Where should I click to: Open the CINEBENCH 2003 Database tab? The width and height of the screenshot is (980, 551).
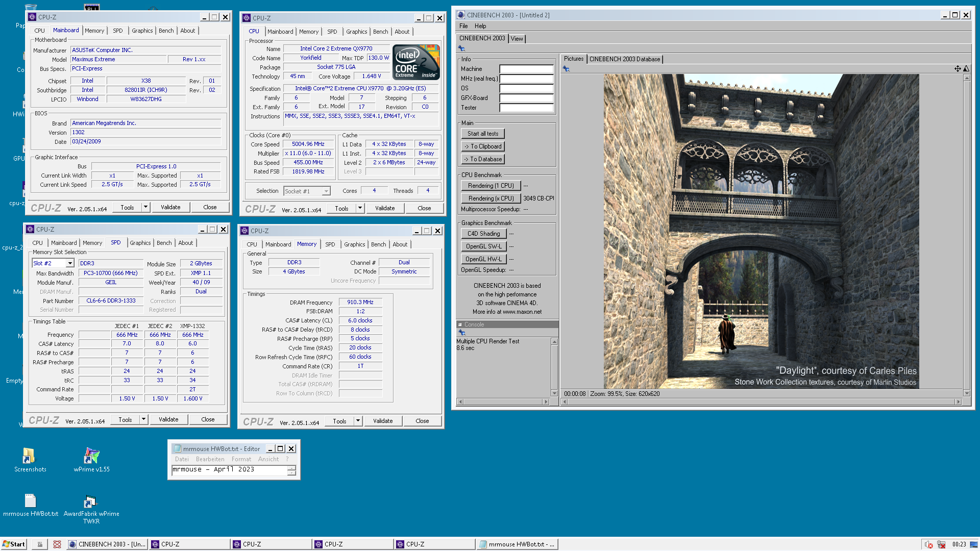[x=625, y=59]
